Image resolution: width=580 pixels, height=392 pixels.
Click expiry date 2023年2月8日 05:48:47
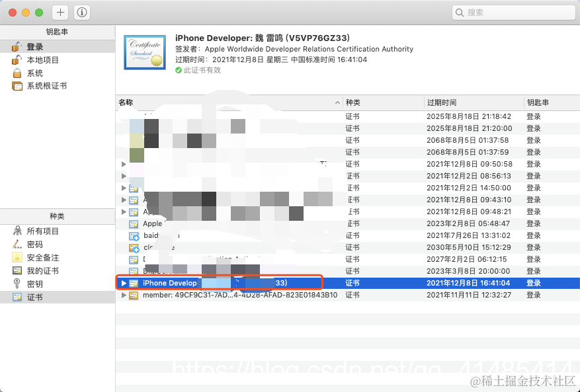point(468,223)
